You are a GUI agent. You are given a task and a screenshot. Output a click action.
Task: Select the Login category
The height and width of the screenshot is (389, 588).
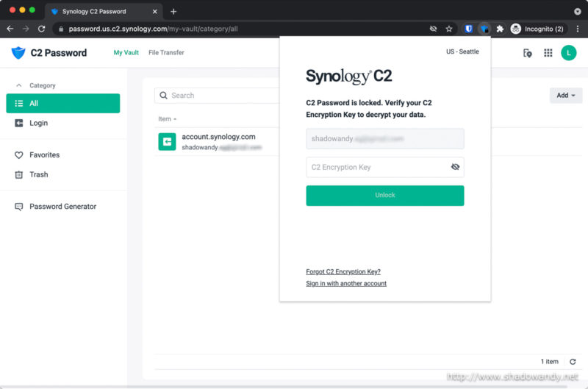[63, 123]
